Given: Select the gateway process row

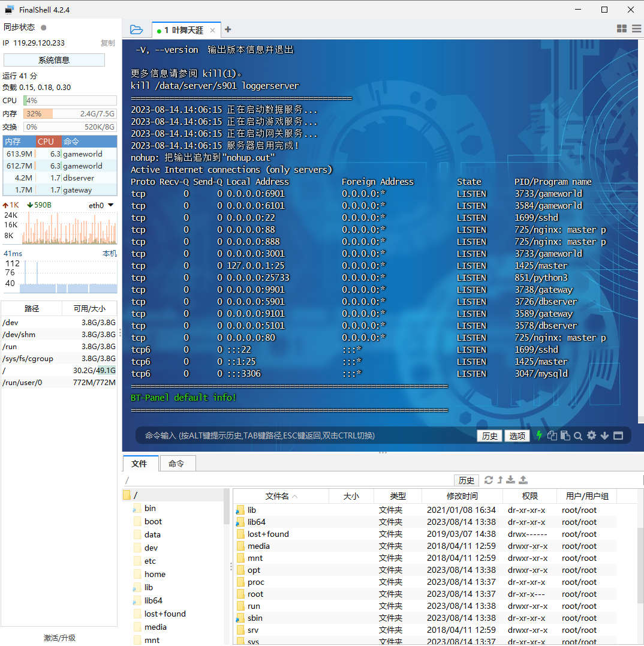Looking at the screenshot, I should [60, 190].
